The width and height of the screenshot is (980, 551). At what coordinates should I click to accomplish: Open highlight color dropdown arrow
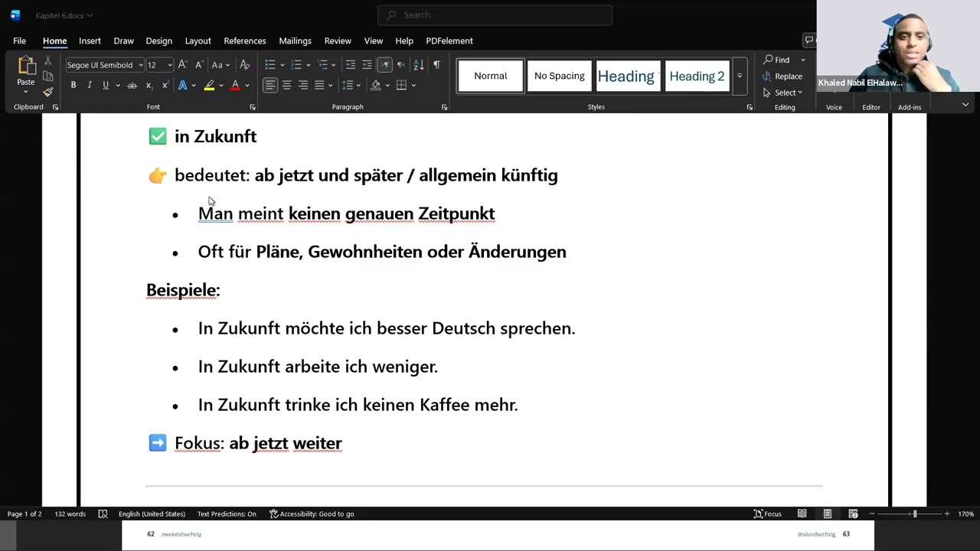[x=220, y=86]
